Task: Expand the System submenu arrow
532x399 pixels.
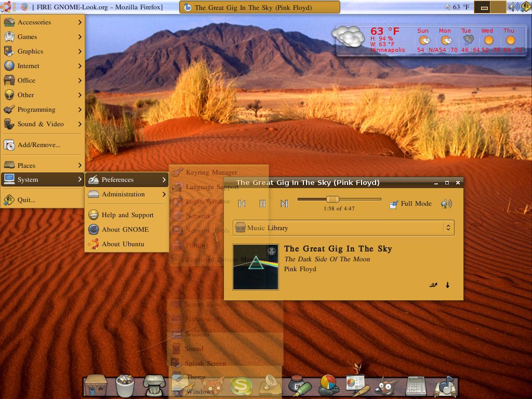Action: coord(79,179)
